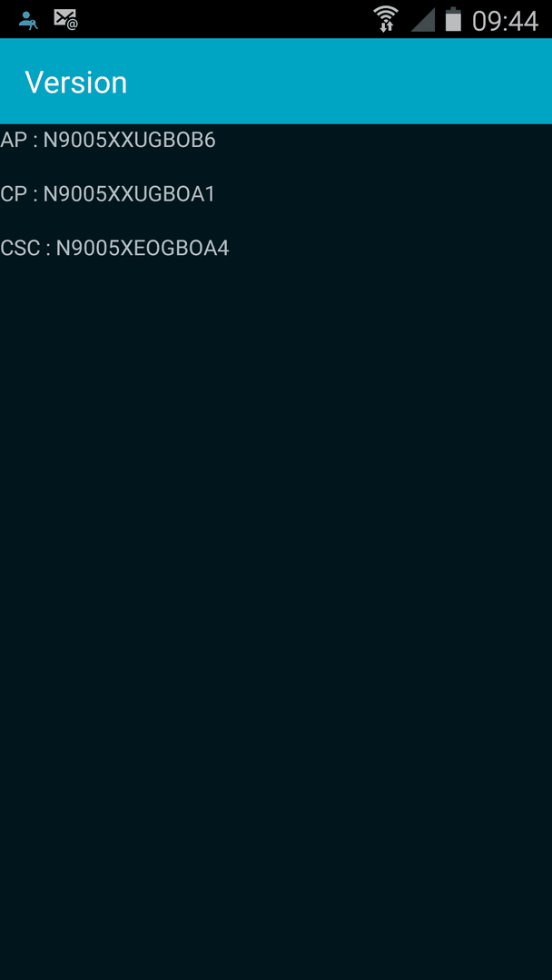
Task: Tap the 09:44 clock
Action: pyautogui.click(x=505, y=21)
